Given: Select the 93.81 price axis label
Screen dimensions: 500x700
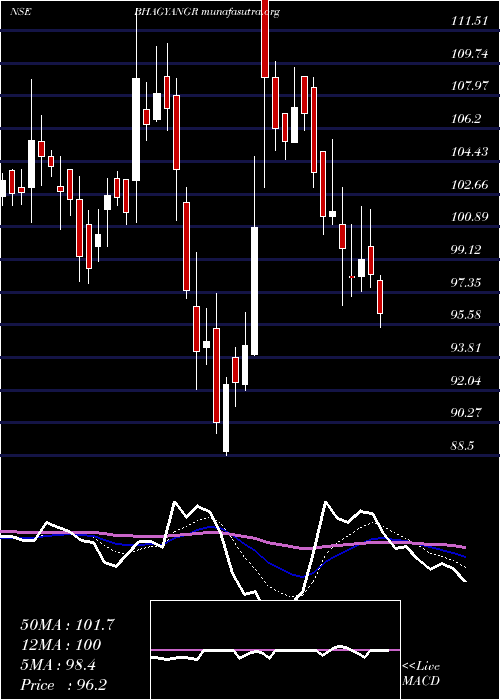Looking at the screenshot, I should click(466, 347).
